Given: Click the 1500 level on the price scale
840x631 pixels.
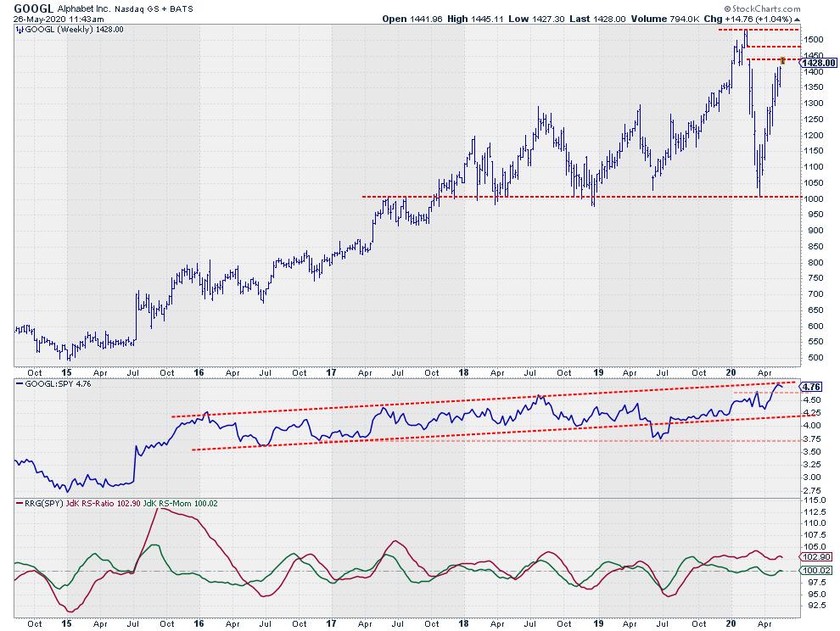Looking at the screenshot, I should (813, 40).
